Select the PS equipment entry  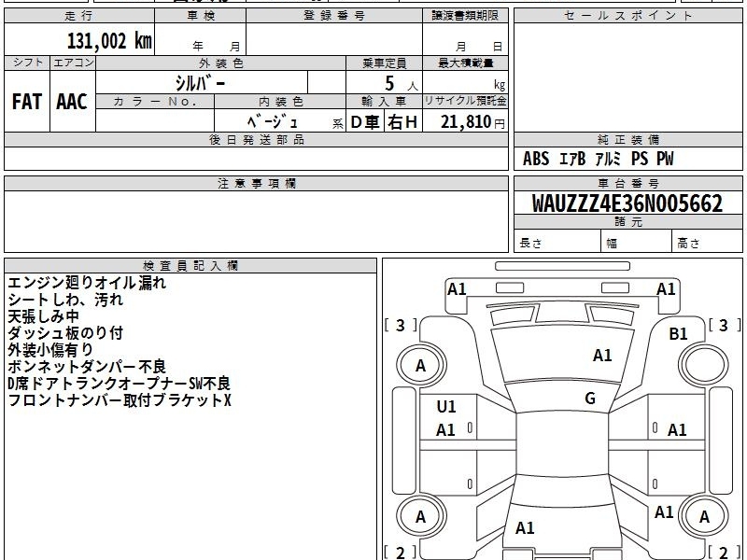point(640,159)
